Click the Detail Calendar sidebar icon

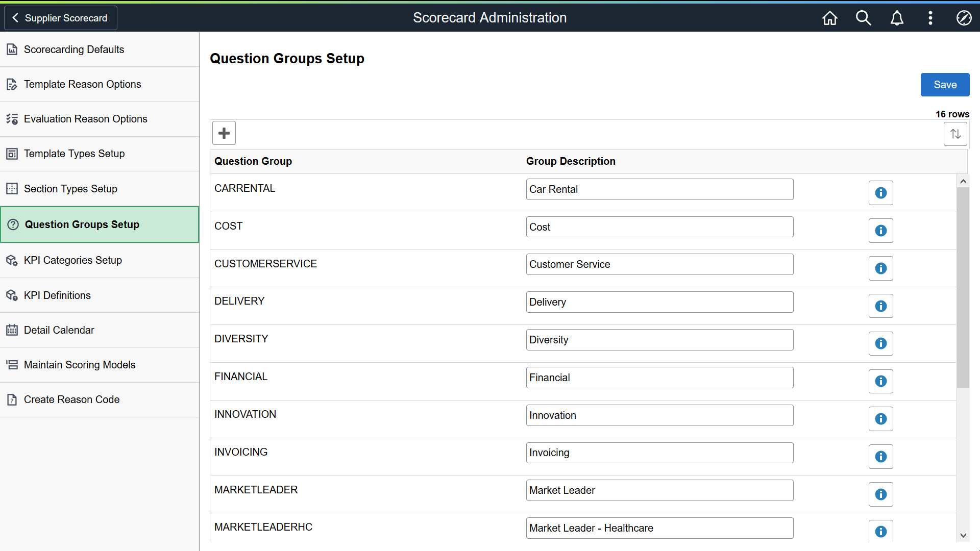(x=13, y=330)
